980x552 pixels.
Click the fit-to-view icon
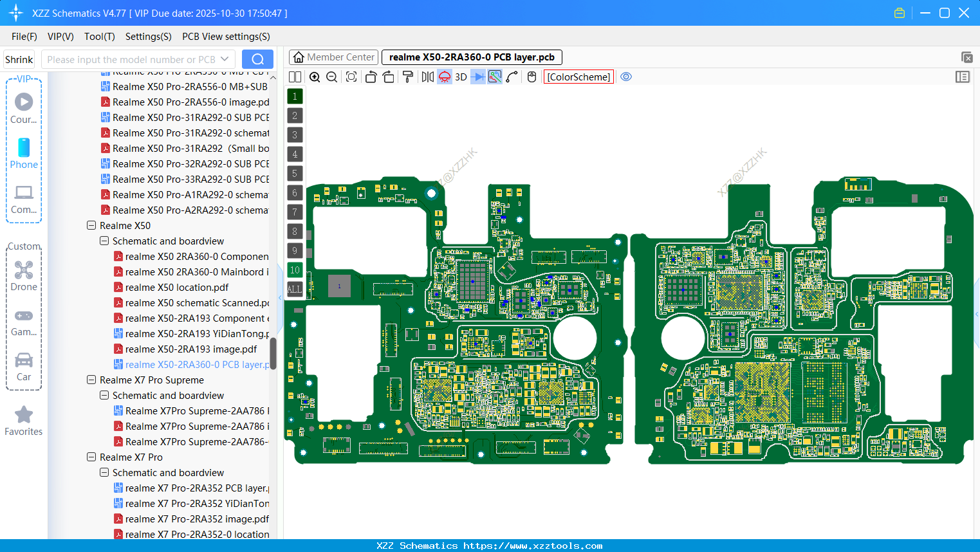[351, 77]
